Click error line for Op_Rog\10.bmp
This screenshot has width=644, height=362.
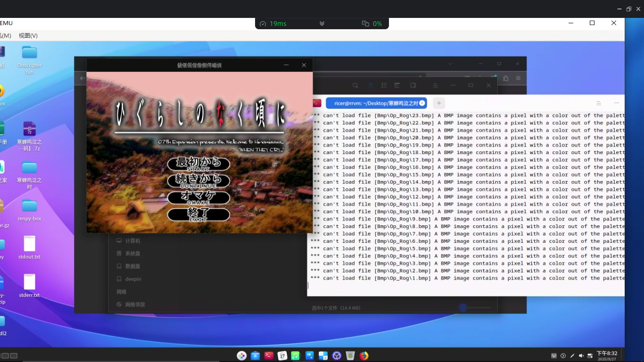pos(467,212)
